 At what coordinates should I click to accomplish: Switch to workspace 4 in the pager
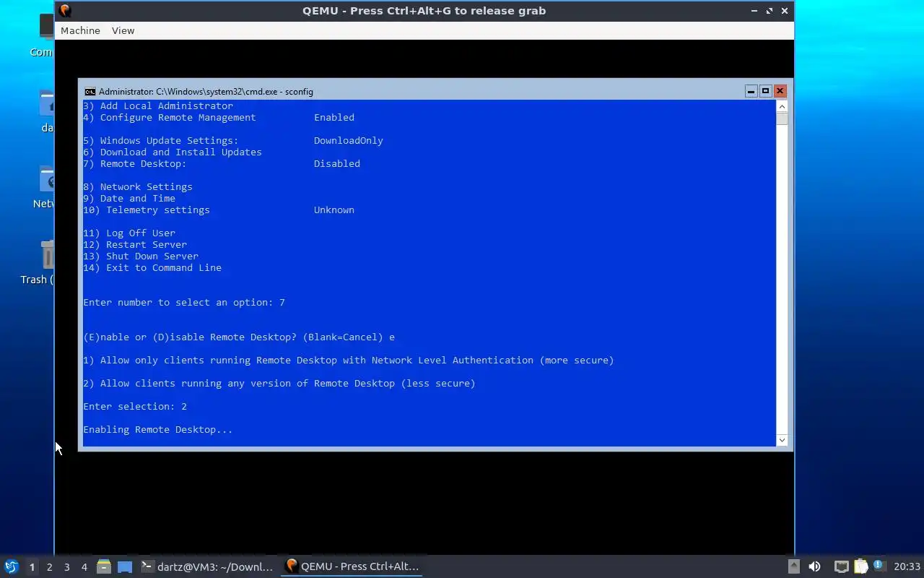(x=84, y=567)
